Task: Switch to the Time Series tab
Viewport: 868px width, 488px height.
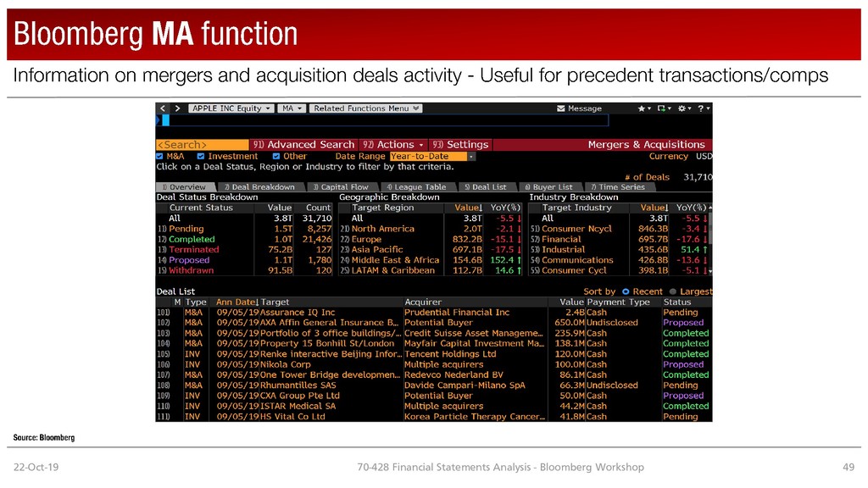Action: click(618, 187)
